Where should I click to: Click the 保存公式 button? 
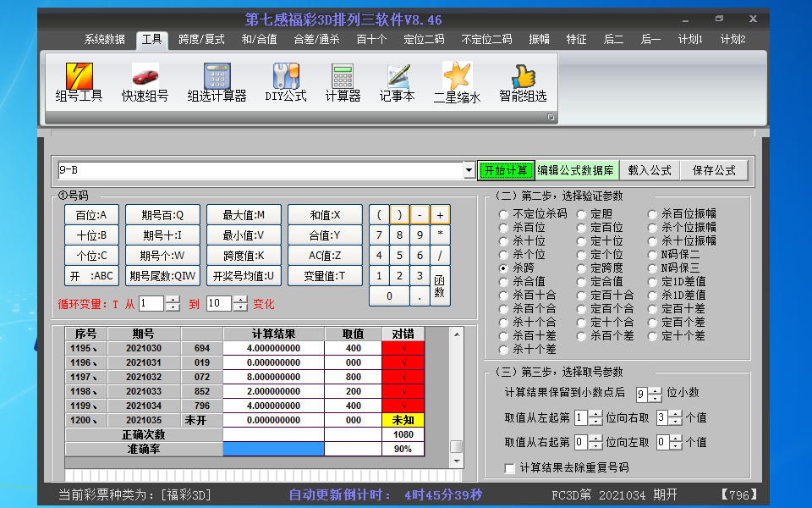[x=714, y=170]
